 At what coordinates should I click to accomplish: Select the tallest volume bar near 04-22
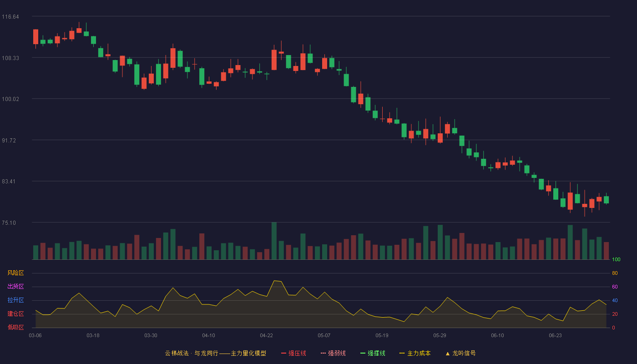[x=274, y=241]
